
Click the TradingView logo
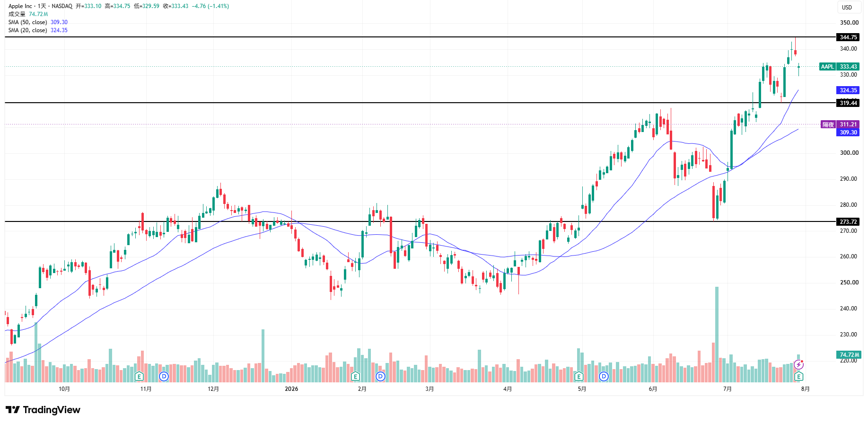click(43, 410)
